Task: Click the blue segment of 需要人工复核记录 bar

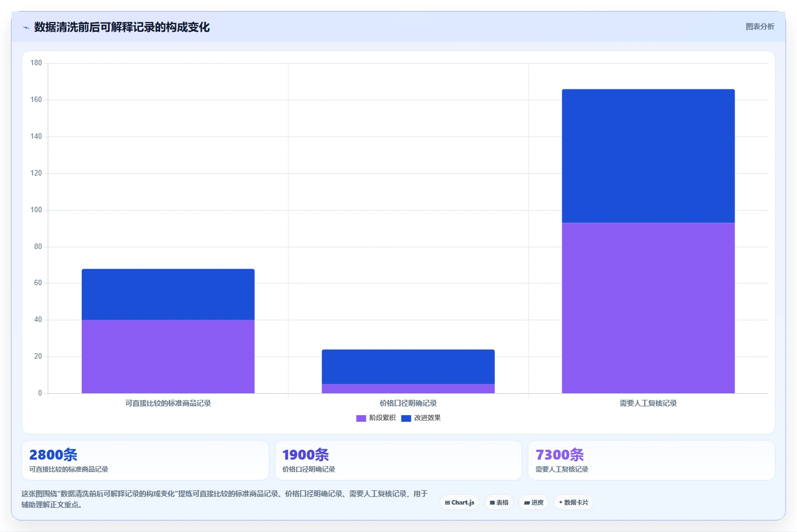Action: (x=648, y=156)
